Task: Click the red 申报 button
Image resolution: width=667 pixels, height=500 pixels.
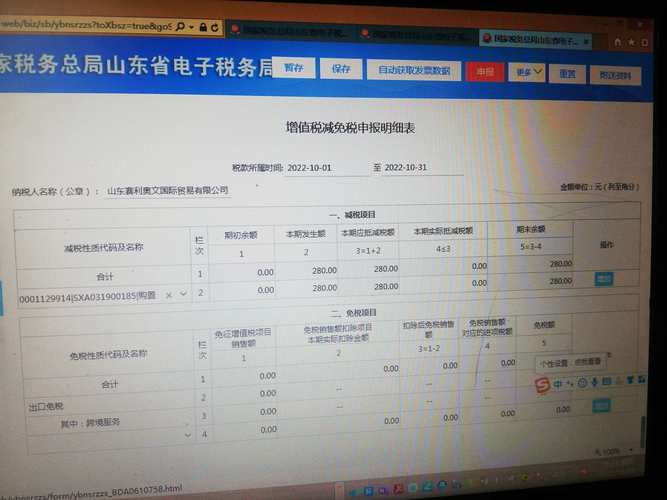Action: [x=485, y=72]
